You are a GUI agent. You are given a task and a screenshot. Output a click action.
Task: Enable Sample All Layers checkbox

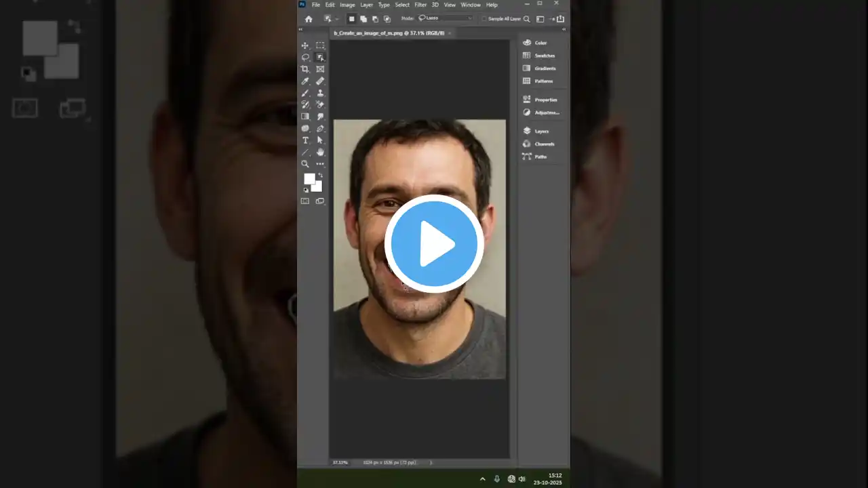coord(484,19)
